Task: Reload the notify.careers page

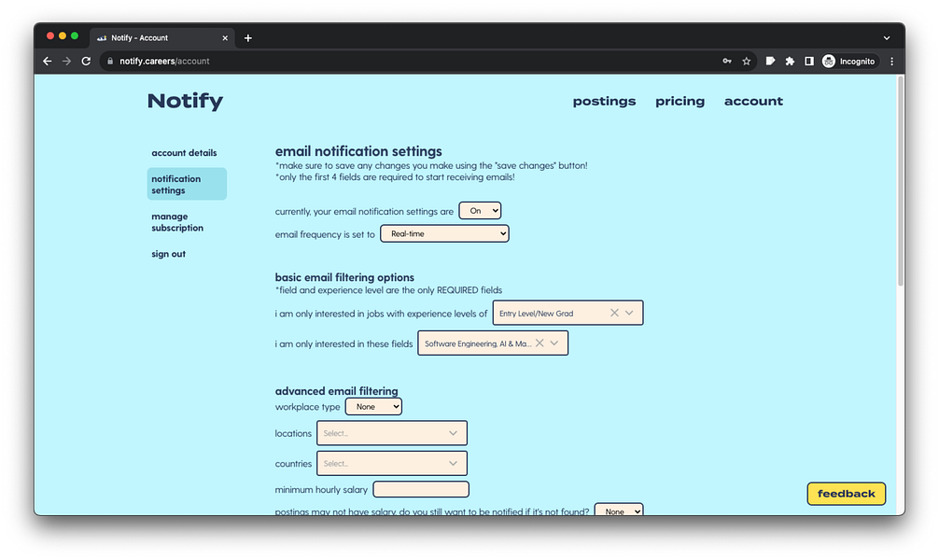Action: 86,61
